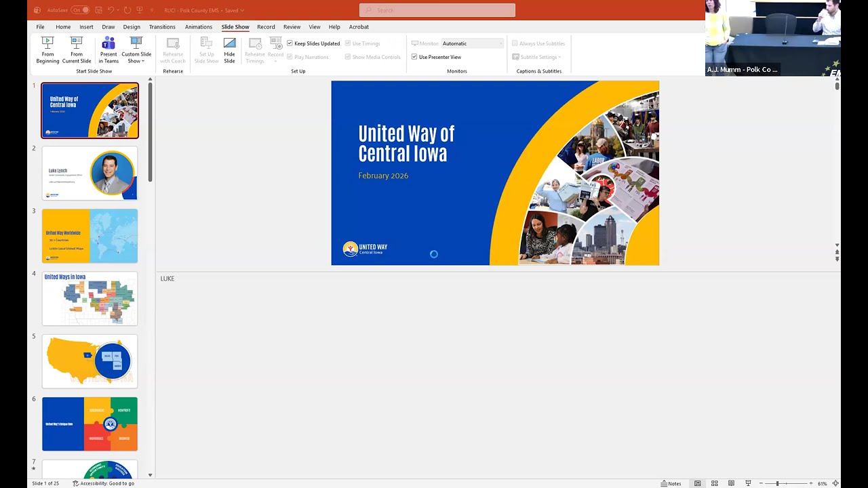The width and height of the screenshot is (868, 488).
Task: Click Slide 1 of 25 indicator
Action: coord(45,483)
